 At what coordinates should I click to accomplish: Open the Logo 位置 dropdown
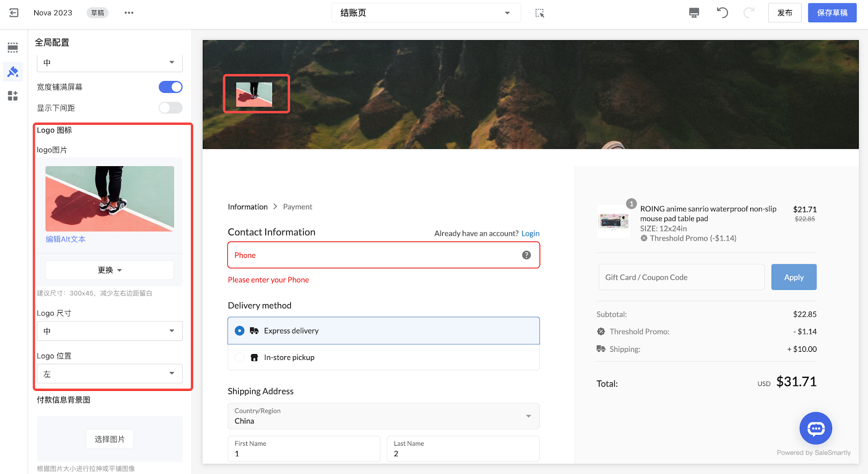point(110,374)
